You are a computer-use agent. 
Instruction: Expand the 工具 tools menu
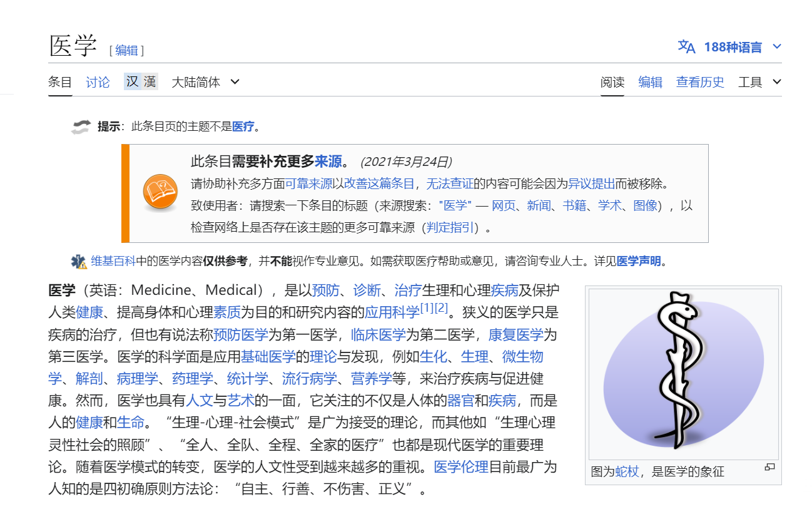(759, 82)
